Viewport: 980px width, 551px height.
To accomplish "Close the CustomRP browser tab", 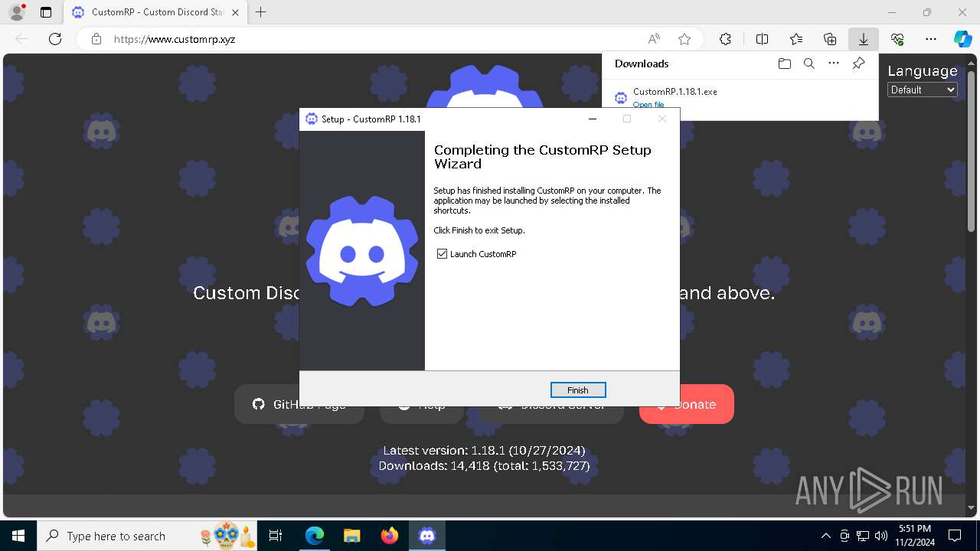I will [234, 12].
